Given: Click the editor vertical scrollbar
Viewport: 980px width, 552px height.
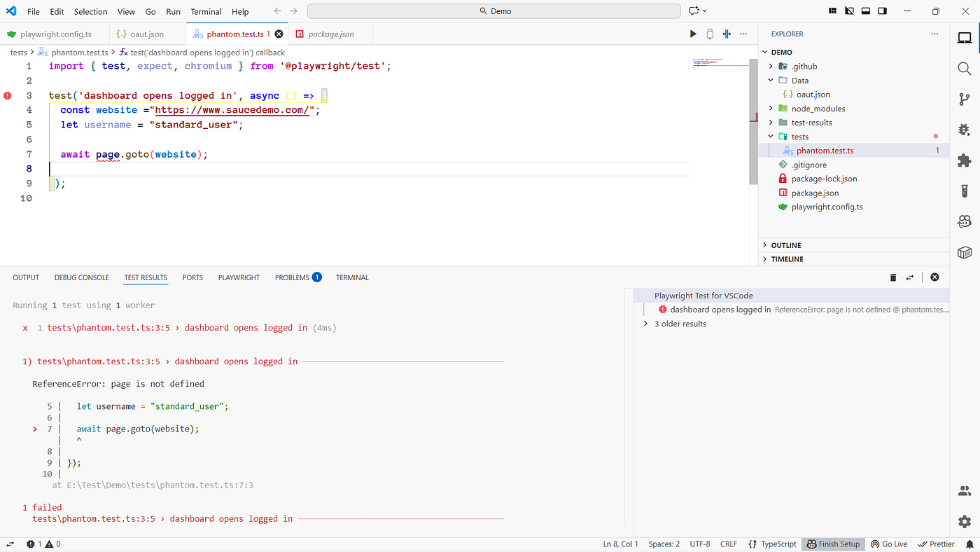Looking at the screenshot, I should [754, 121].
